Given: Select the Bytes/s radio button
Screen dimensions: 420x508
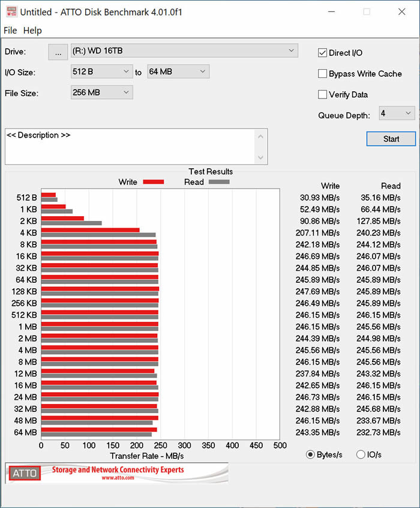Looking at the screenshot, I should click(x=310, y=455).
